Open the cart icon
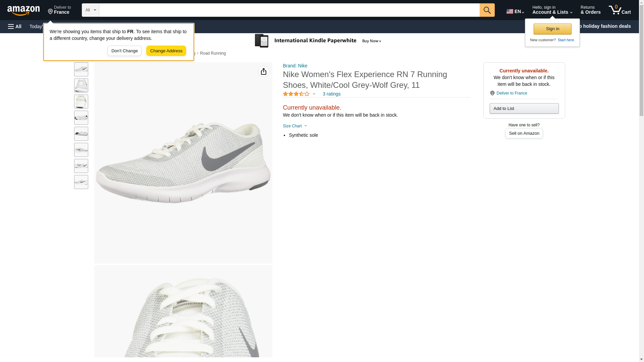Viewport: 644px width, 362px height. 620,10
